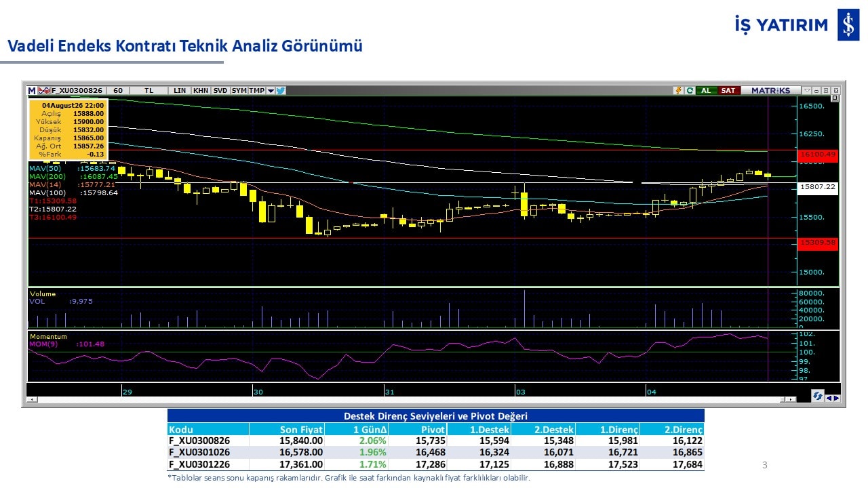
Task: Click the 30 date marker on time axis
Action: point(258,392)
